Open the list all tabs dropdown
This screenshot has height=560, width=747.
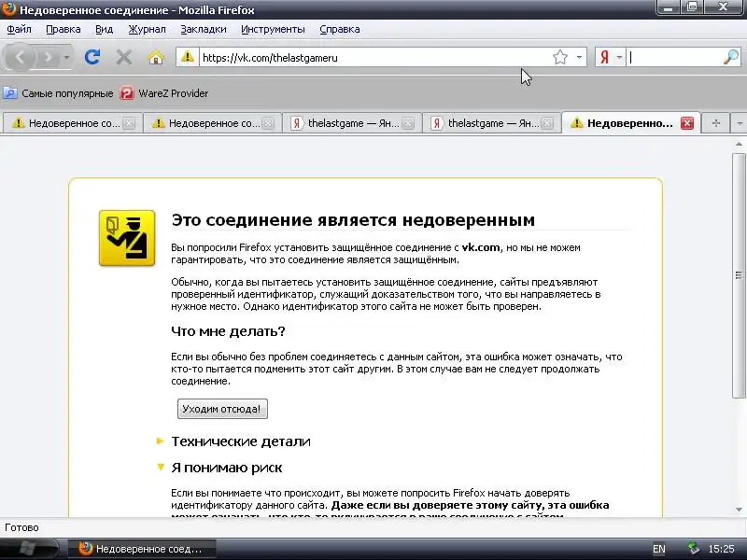[x=739, y=123]
